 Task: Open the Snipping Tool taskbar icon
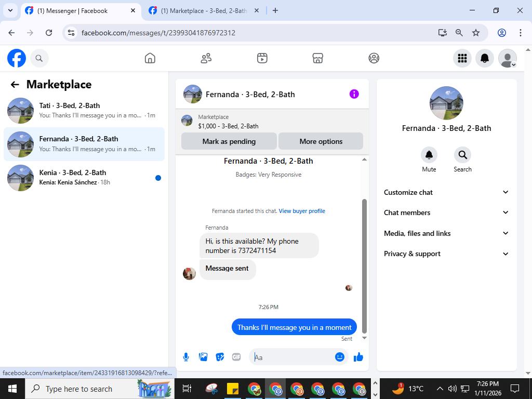point(212,389)
